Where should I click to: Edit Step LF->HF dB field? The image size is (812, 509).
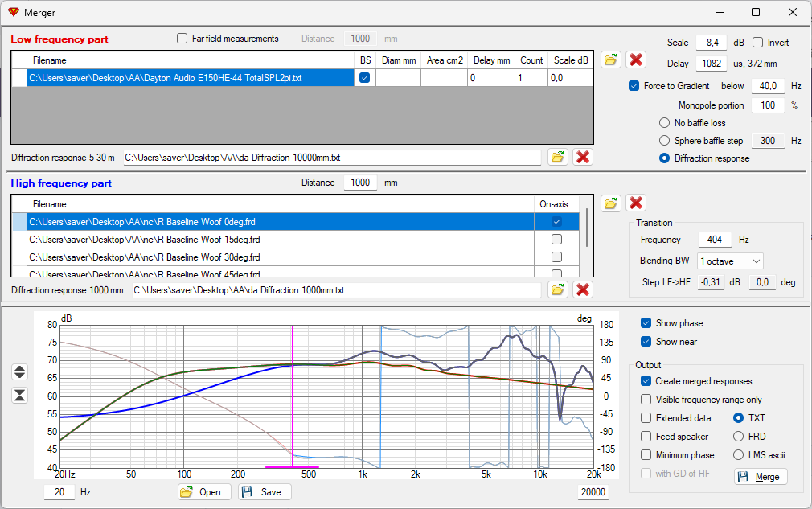[x=711, y=282]
